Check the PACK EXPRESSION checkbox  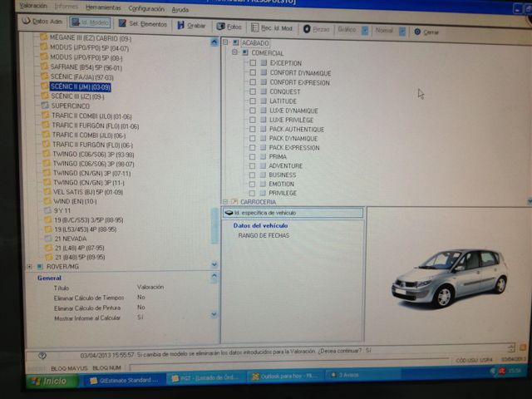252,147
